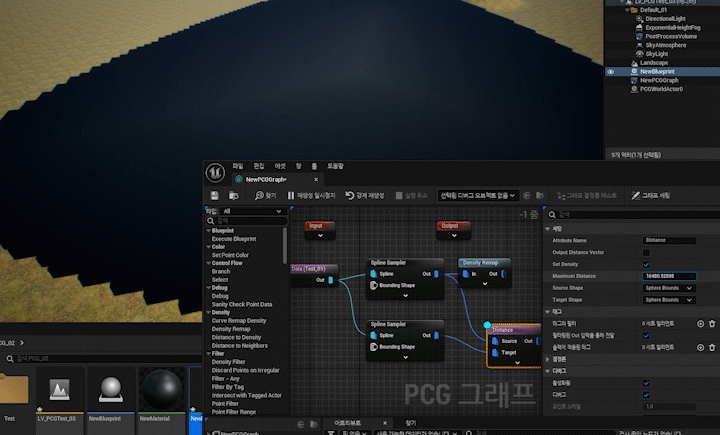Click the Maximum Distance value field
The image size is (720, 435).
tap(669, 276)
